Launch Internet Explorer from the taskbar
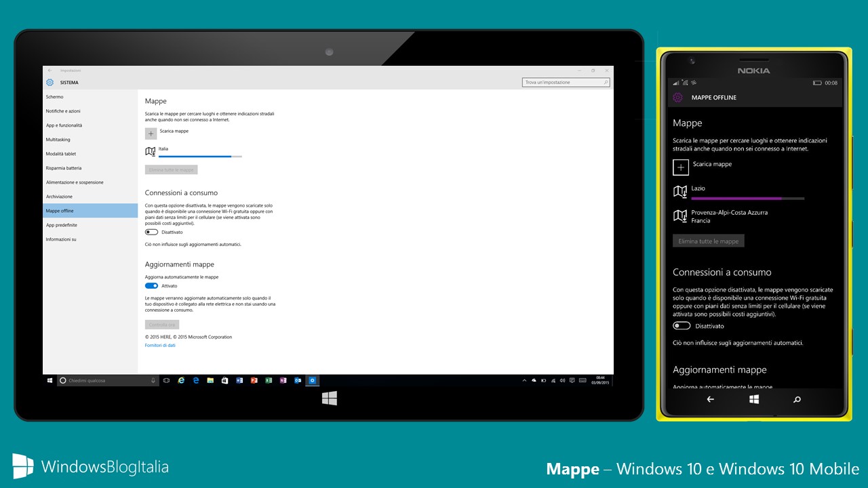Screen dimensions: 868x488 click(x=181, y=381)
